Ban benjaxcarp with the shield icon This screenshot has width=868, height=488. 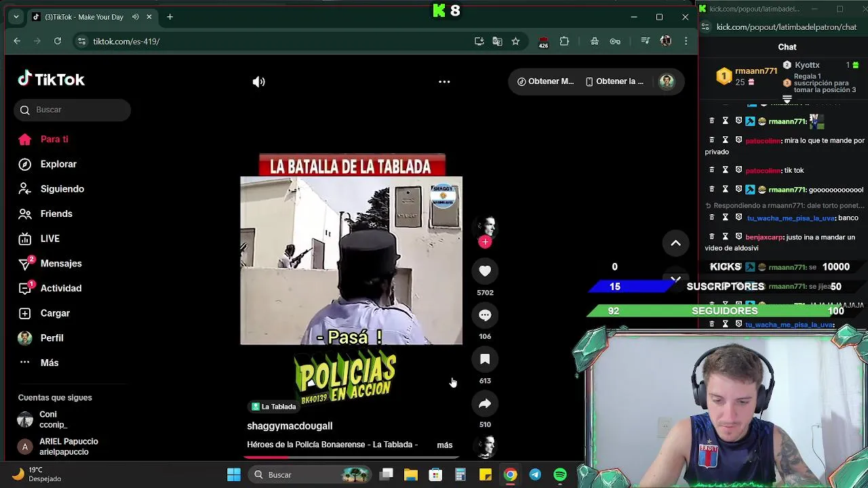[738, 237]
